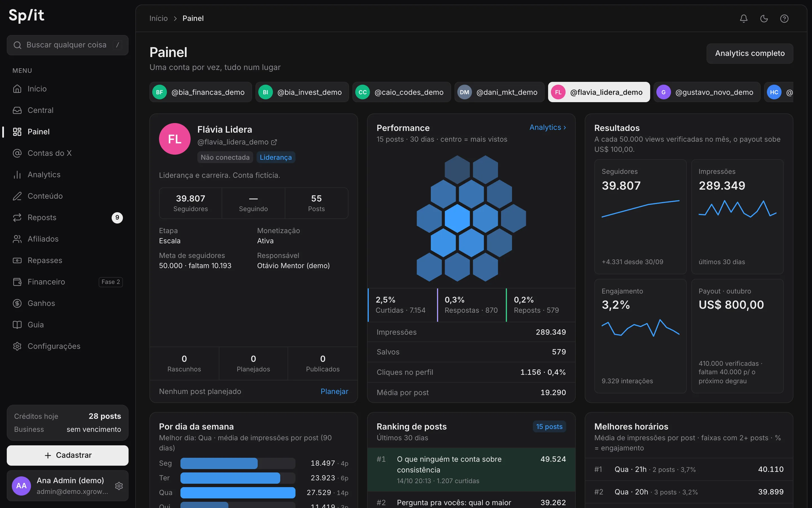Click the Configurações gear icon in menu
Screen dimensions: 812x508
(17, 346)
